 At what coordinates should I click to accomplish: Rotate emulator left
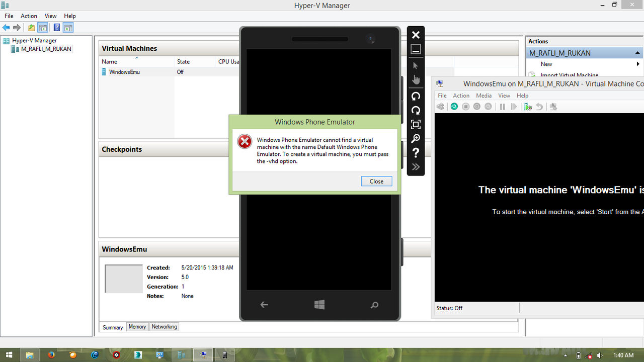coord(416,96)
